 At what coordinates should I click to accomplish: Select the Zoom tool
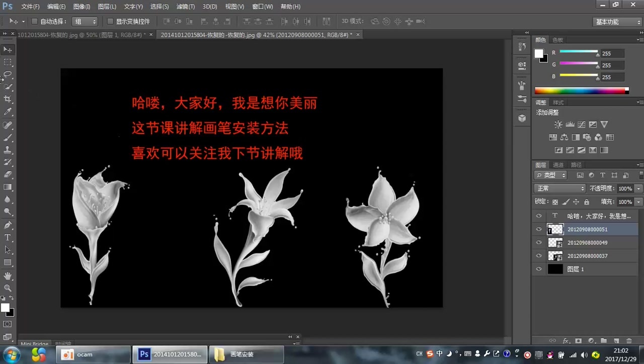pyautogui.click(x=8, y=288)
